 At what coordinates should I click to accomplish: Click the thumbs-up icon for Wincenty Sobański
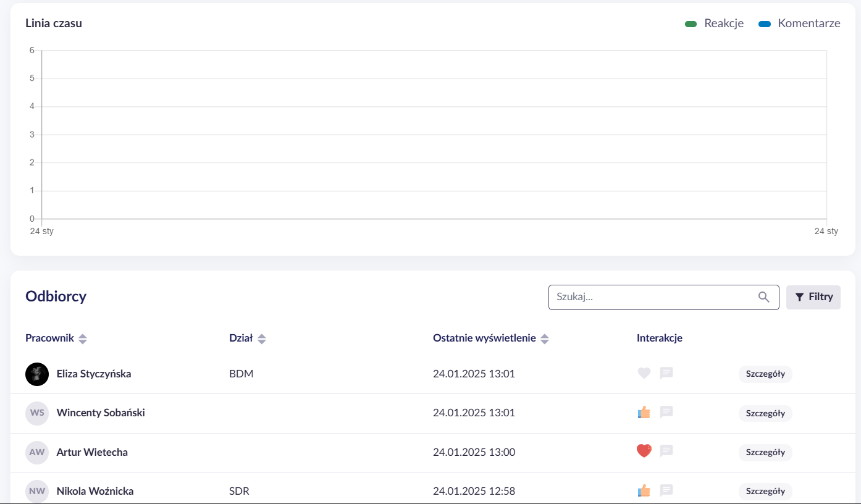click(x=644, y=412)
